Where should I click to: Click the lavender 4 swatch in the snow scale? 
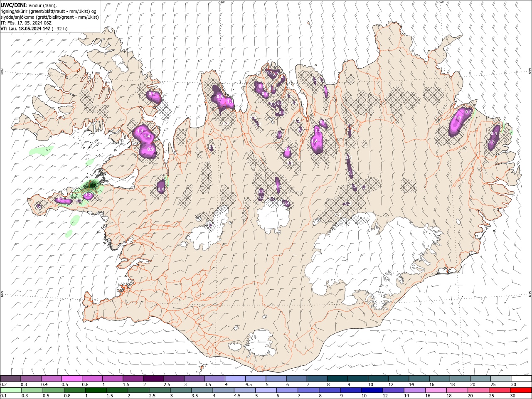point(234,378)
